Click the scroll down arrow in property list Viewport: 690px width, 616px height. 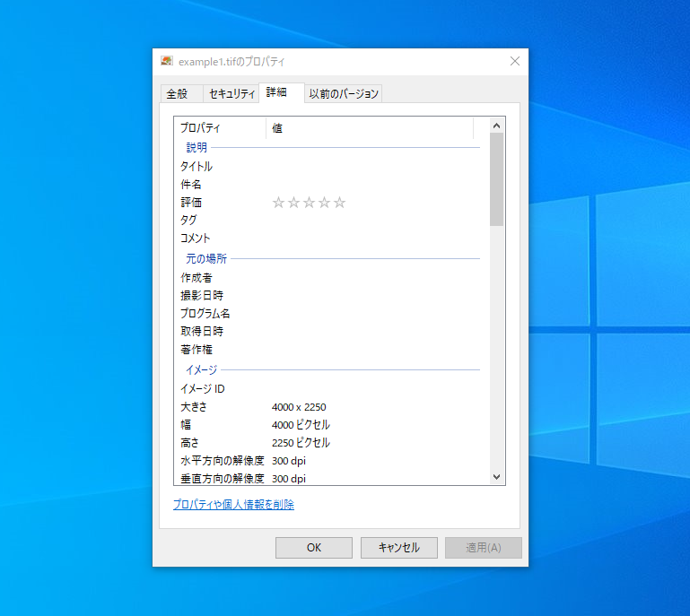coord(497,477)
